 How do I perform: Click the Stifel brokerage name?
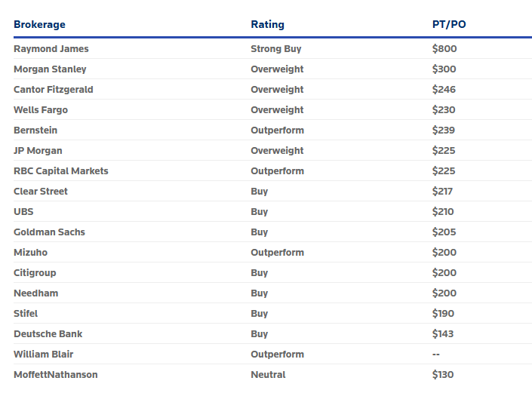pyautogui.click(x=26, y=313)
